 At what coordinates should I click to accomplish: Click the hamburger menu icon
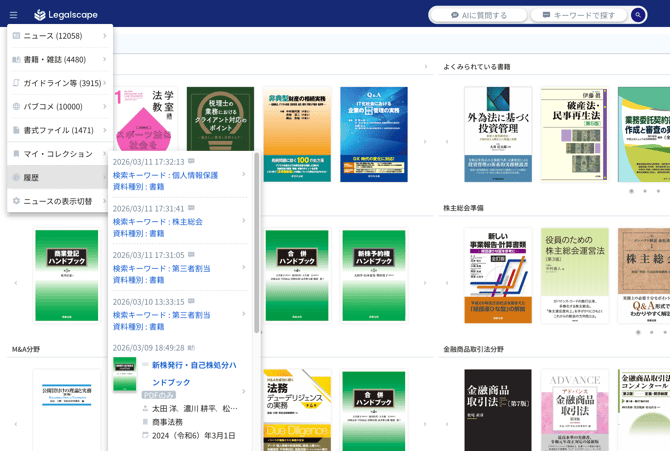coord(13,15)
